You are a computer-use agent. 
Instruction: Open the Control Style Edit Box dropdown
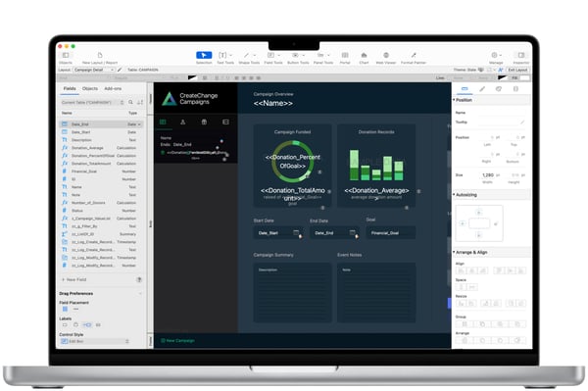coord(95,341)
